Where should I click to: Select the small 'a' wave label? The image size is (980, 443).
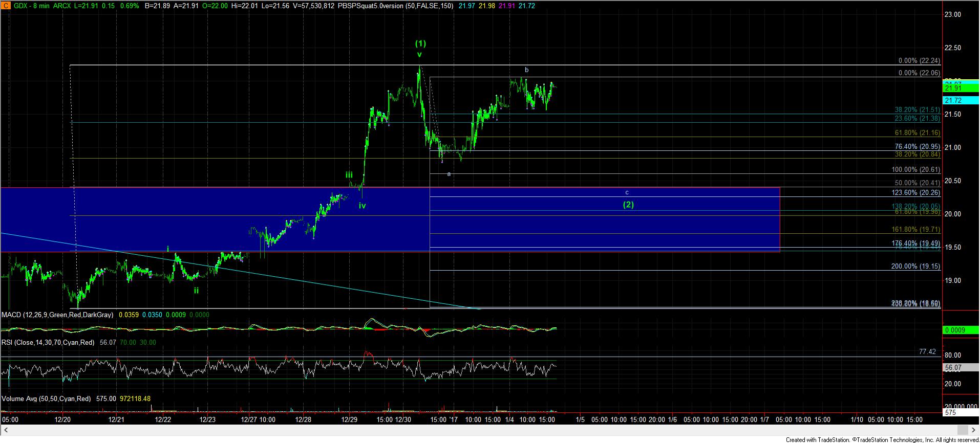(x=449, y=174)
